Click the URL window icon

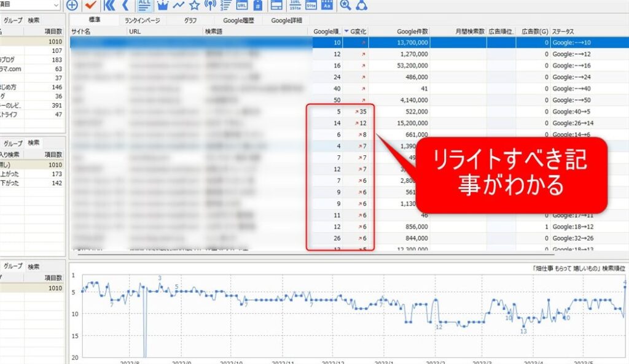(242, 5)
